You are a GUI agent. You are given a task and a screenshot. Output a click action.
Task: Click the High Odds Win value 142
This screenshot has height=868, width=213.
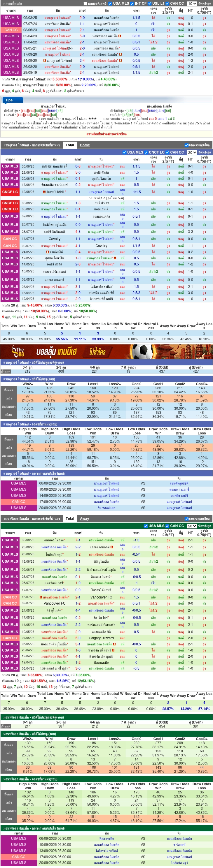(x=28, y=437)
